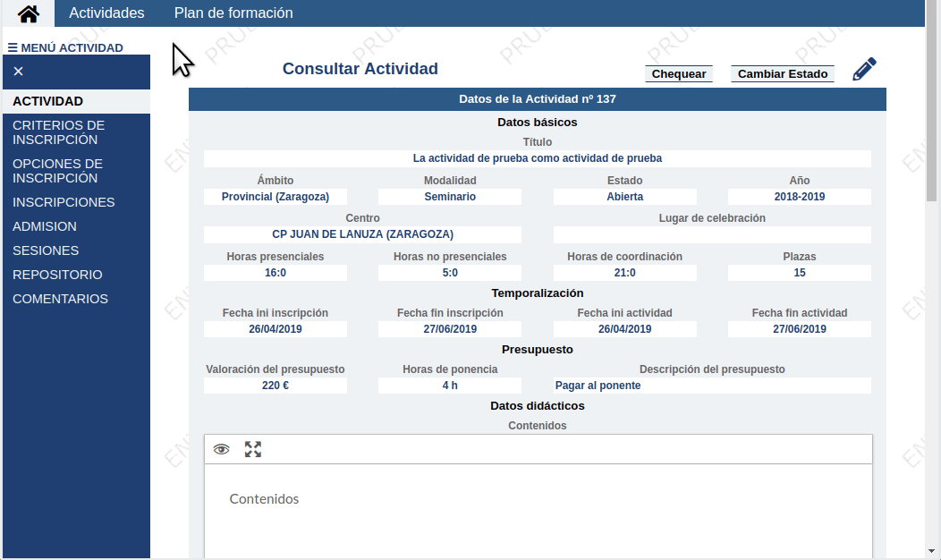Go to INSCRIPCIONES in sidebar
This screenshot has width=941, height=560.
click(x=76, y=202)
